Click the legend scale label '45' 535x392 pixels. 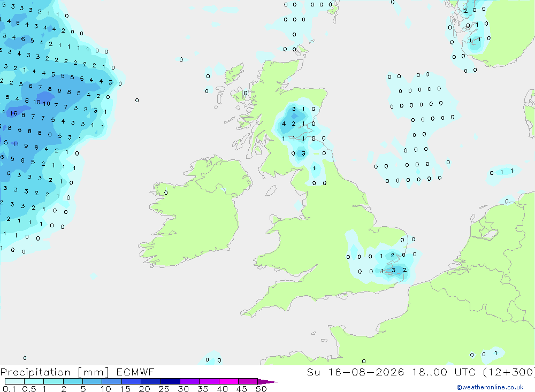tap(242, 389)
